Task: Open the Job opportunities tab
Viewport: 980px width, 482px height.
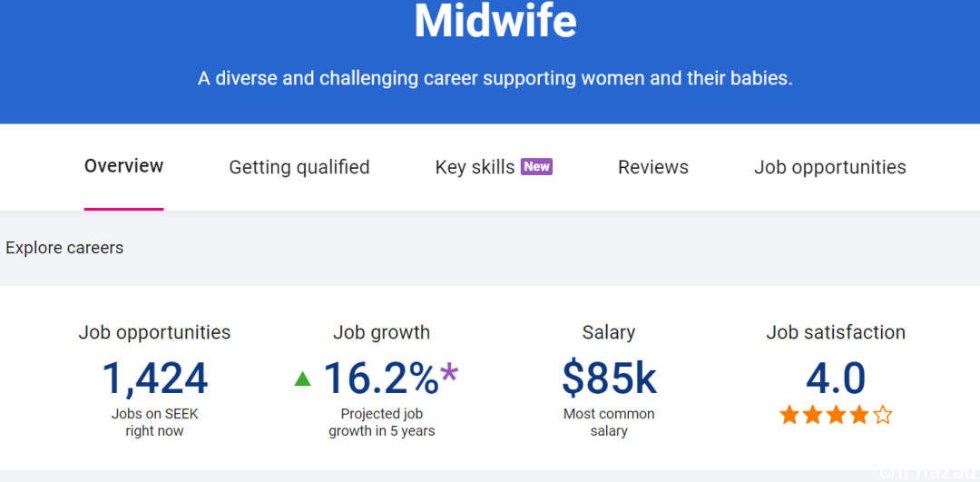Action: [830, 168]
